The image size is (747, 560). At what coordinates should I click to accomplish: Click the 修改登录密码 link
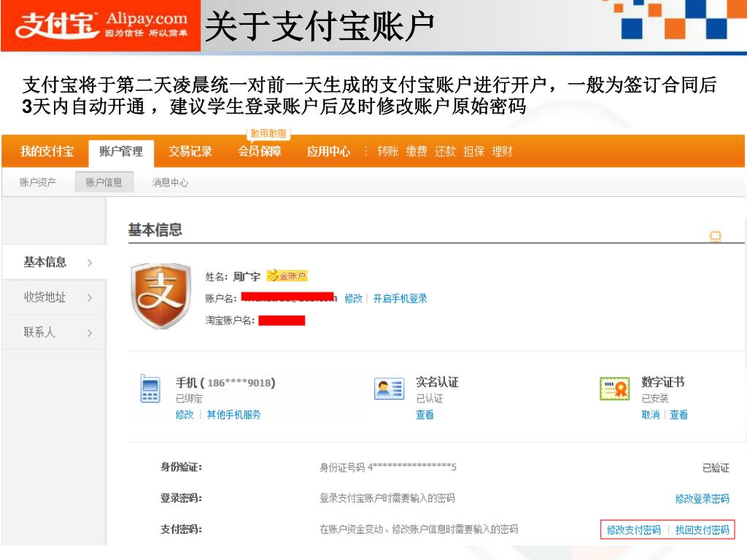coord(703,498)
